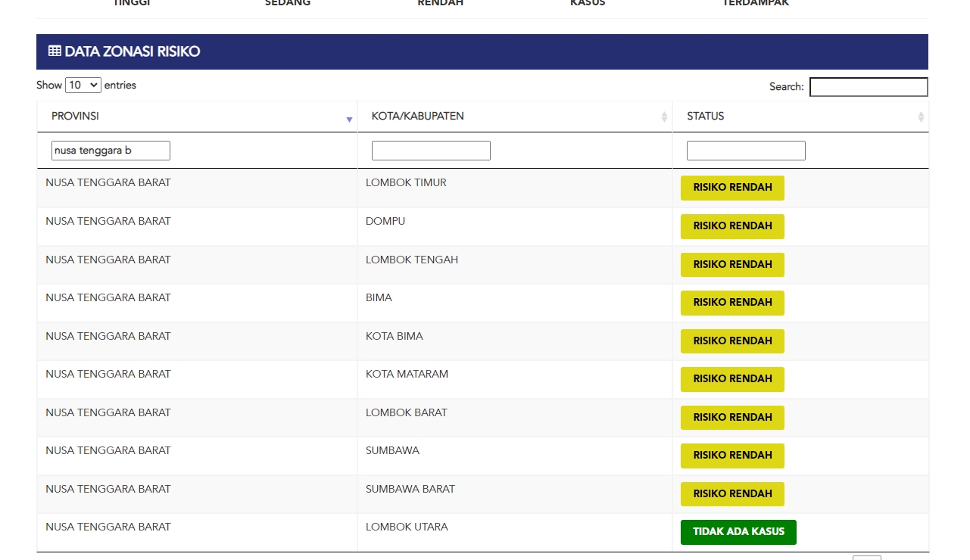
Task: Click the BIMA city cell
Action: [514, 303]
